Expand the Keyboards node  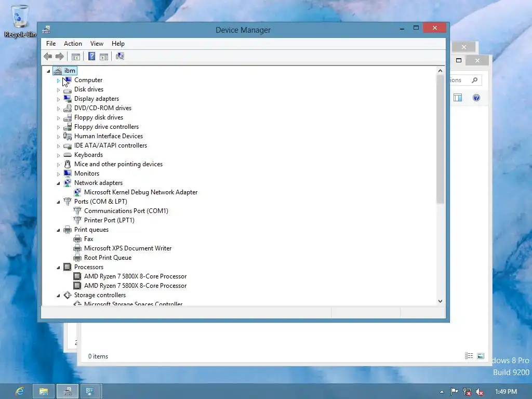58,155
